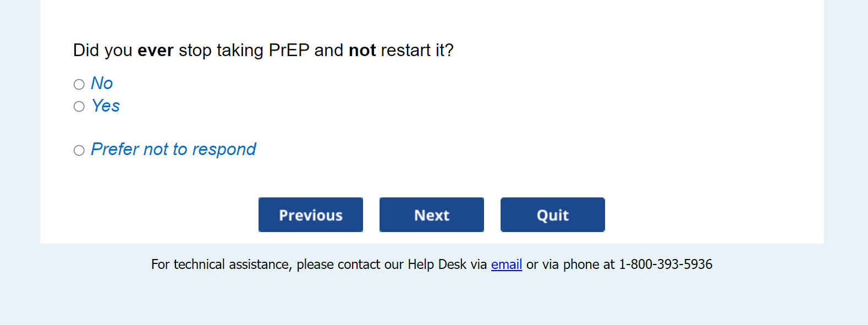The height and width of the screenshot is (325, 868).
Task: Click "Did you" at the question start
Action: tap(102, 51)
